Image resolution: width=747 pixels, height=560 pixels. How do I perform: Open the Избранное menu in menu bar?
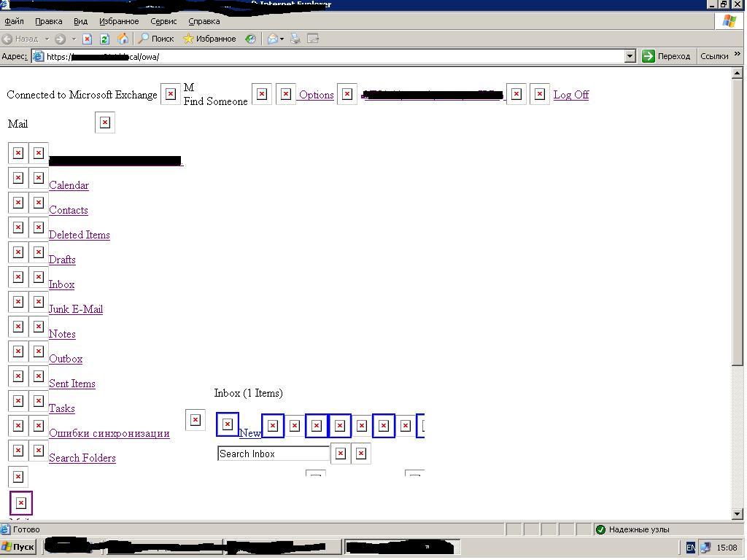tap(119, 21)
